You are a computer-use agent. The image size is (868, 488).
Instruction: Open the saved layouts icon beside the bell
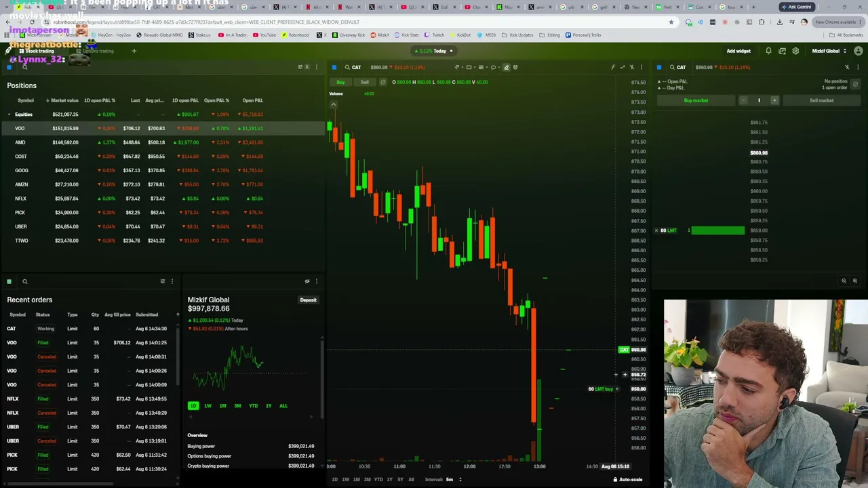[782, 51]
